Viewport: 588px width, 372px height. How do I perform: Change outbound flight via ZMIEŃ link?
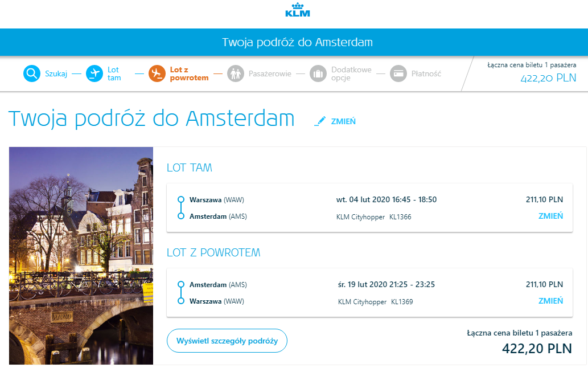pyautogui.click(x=550, y=216)
